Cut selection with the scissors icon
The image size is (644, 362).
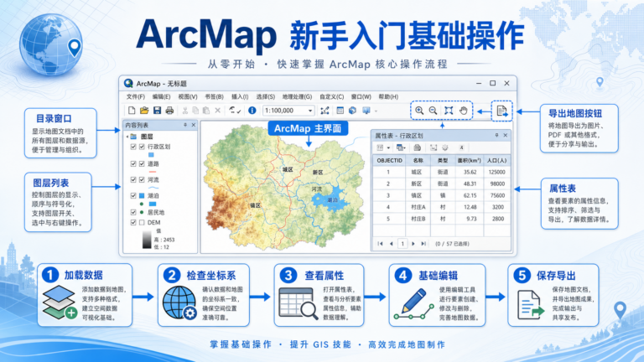[x=184, y=111]
